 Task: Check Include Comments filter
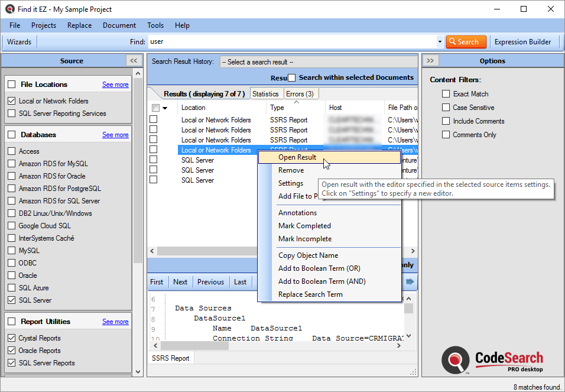point(446,121)
